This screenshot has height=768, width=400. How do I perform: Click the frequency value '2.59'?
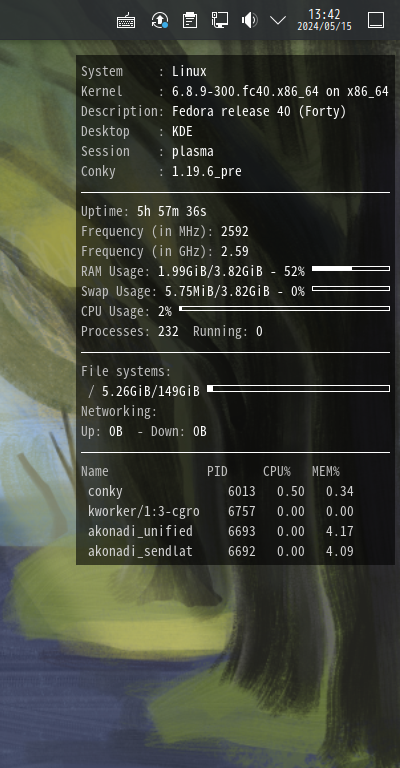pyautogui.click(x=235, y=252)
